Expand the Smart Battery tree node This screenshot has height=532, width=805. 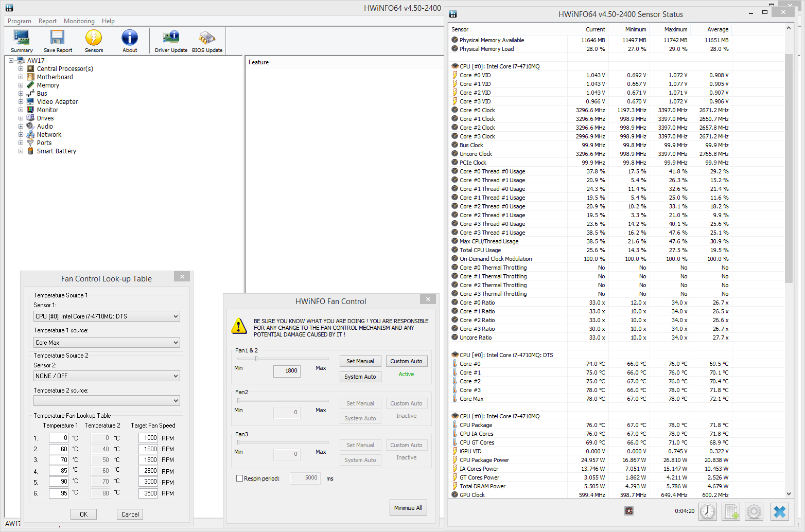21,151
